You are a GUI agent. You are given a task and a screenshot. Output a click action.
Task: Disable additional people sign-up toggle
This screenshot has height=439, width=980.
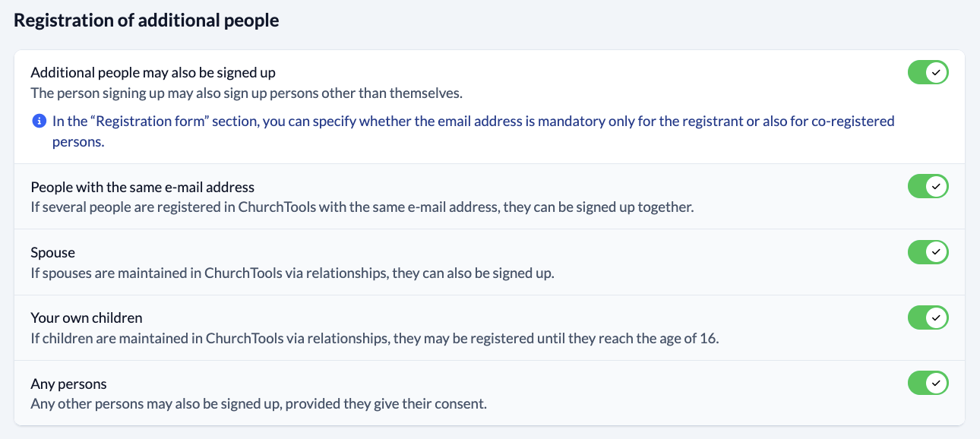point(928,73)
